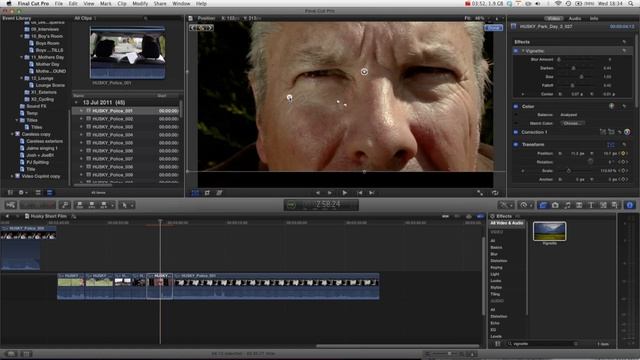
Task: Select the Vignette effect thumbnail in Effects browser
Action: [x=549, y=231]
